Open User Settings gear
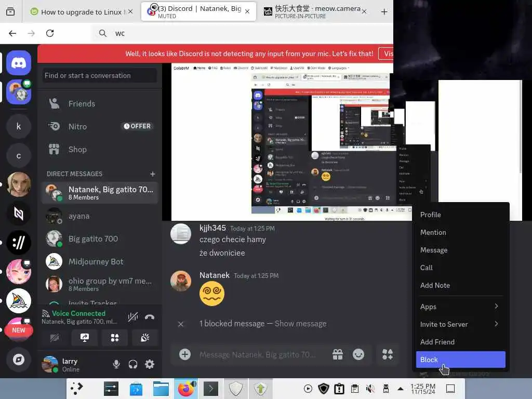 coord(150,364)
